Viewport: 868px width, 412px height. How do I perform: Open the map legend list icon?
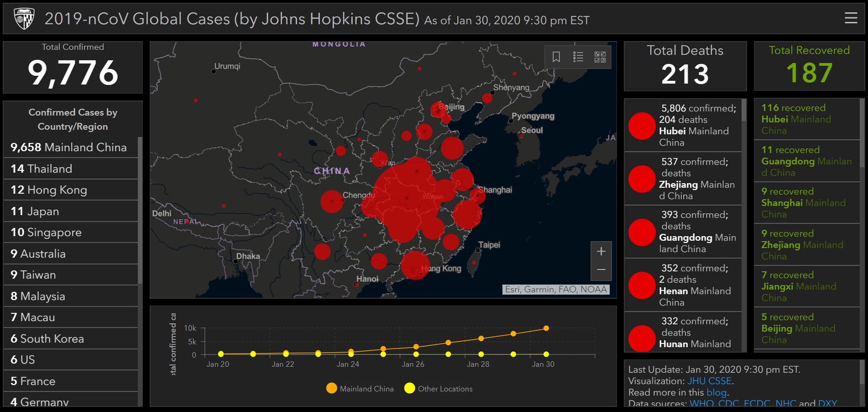(x=578, y=57)
